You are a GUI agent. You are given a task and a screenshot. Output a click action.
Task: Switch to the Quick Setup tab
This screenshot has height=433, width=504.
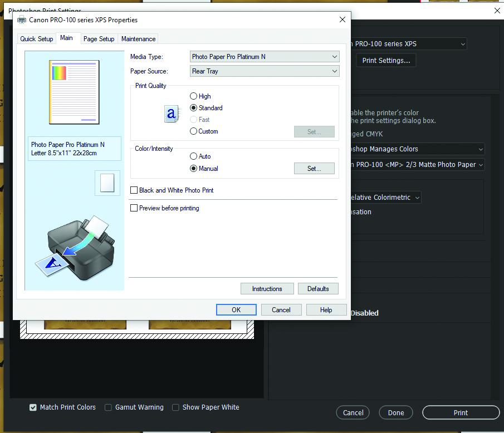37,39
